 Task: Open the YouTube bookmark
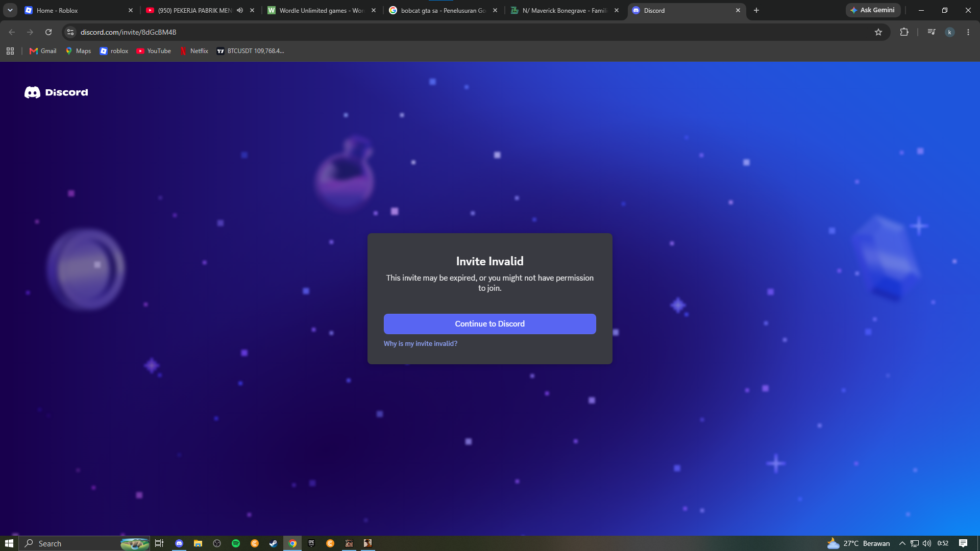tap(154, 51)
